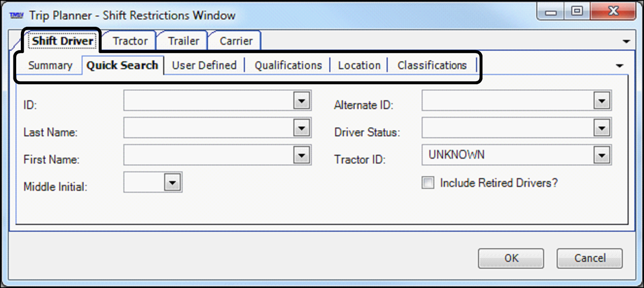This screenshot has width=644, height=288.
Task: Select the Carrier tab
Action: (236, 41)
